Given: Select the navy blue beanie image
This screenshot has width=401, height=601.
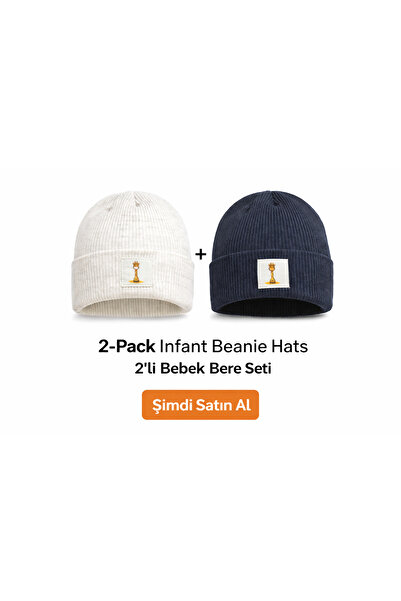Looking at the screenshot, I should [271, 253].
